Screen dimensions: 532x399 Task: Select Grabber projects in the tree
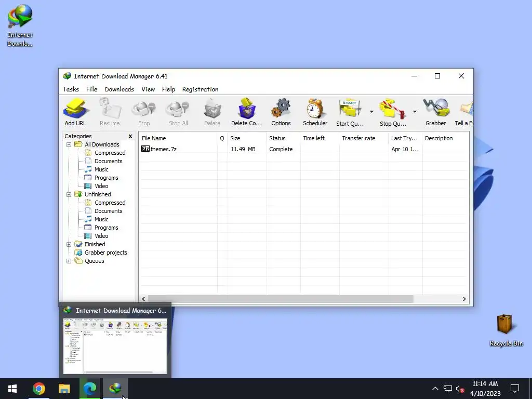tap(105, 253)
